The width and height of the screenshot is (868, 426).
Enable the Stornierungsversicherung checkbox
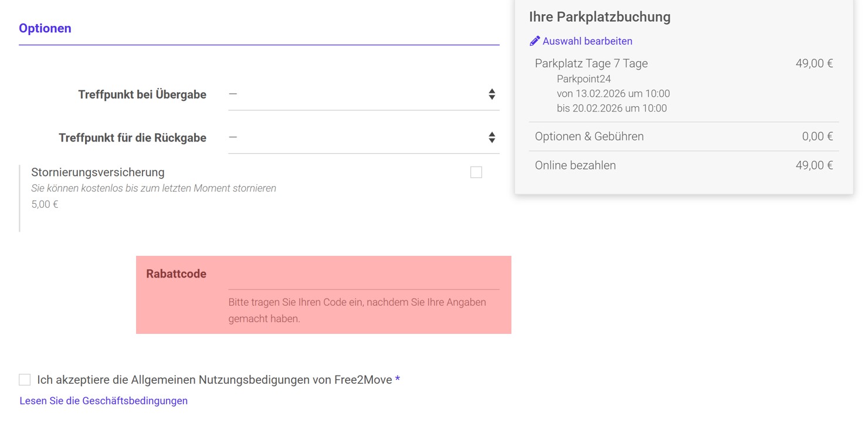476,172
